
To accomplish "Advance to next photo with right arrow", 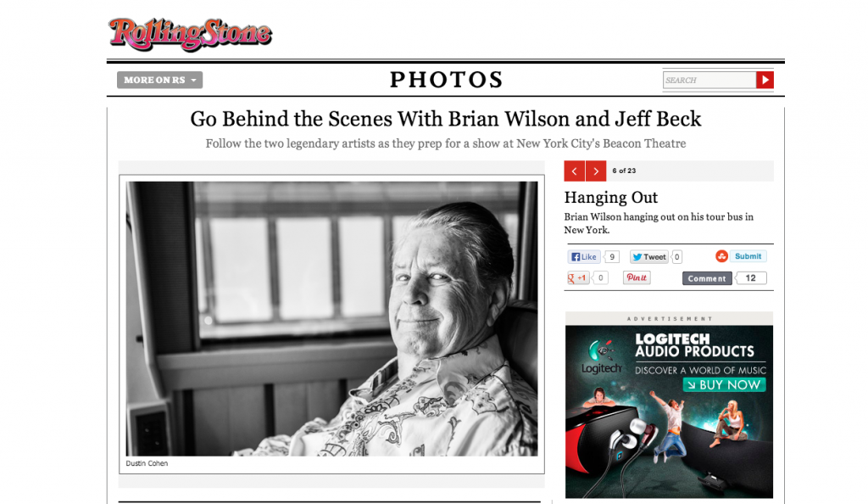I will coord(596,171).
